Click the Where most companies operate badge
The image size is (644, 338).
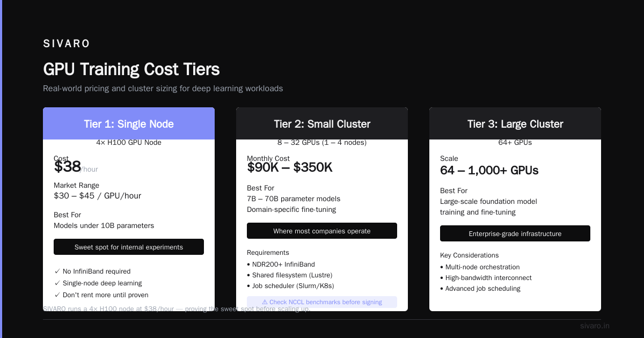click(322, 231)
